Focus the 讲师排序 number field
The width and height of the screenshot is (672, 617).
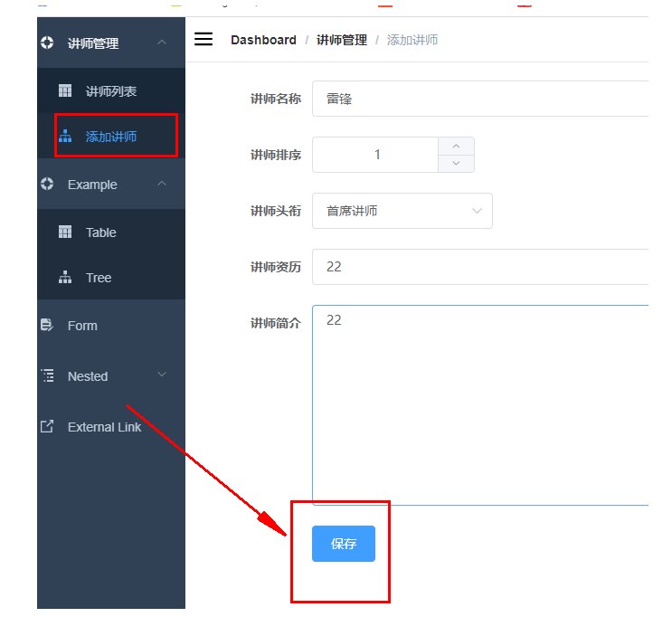(375, 155)
